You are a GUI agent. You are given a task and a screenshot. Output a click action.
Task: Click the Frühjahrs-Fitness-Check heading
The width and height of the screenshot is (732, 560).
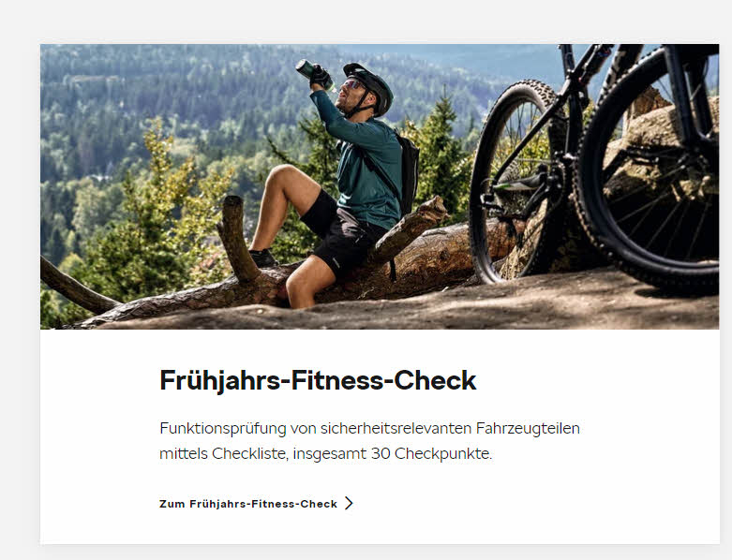click(318, 380)
